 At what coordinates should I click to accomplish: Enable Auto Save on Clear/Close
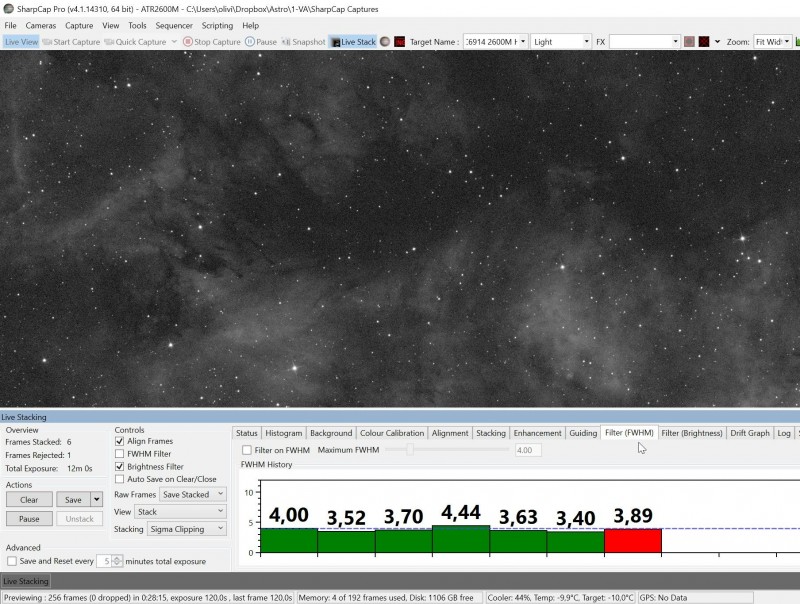point(119,479)
